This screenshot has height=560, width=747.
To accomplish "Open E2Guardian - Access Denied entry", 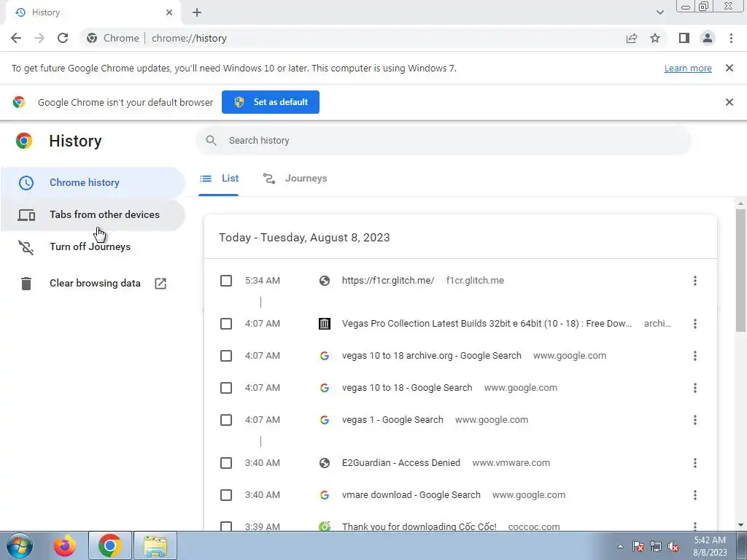I will 400,463.
